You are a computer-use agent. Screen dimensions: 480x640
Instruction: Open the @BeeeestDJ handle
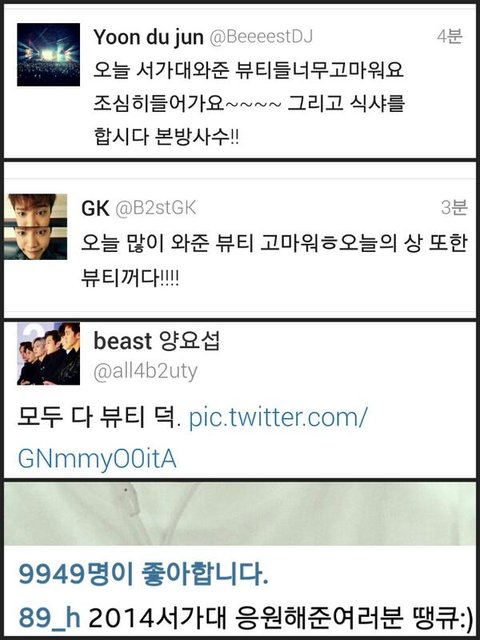[261, 37]
